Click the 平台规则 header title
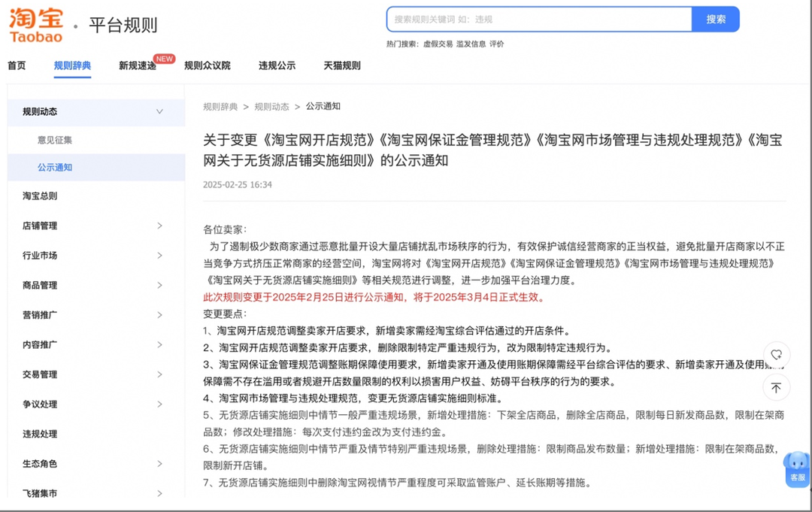The height and width of the screenshot is (512, 812). 123,25
